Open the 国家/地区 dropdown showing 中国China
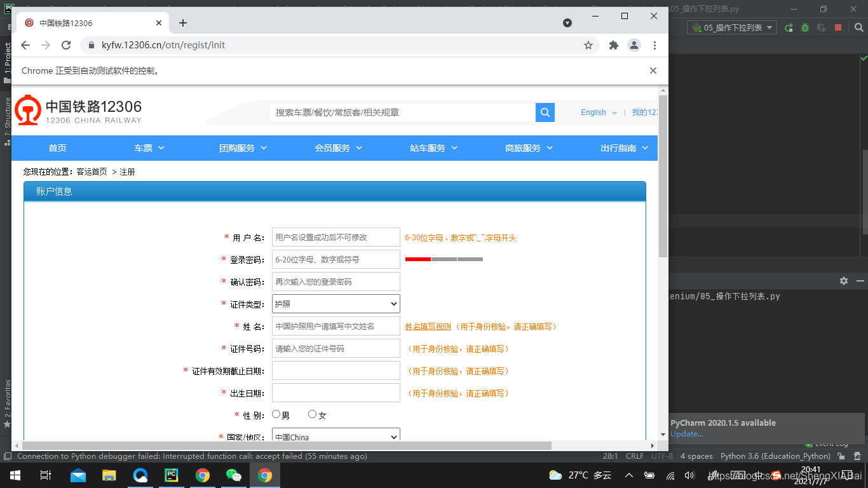868x488 pixels. (336, 437)
